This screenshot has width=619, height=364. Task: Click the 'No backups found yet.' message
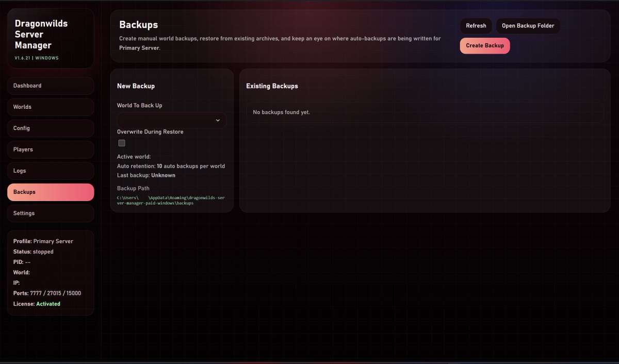point(281,112)
